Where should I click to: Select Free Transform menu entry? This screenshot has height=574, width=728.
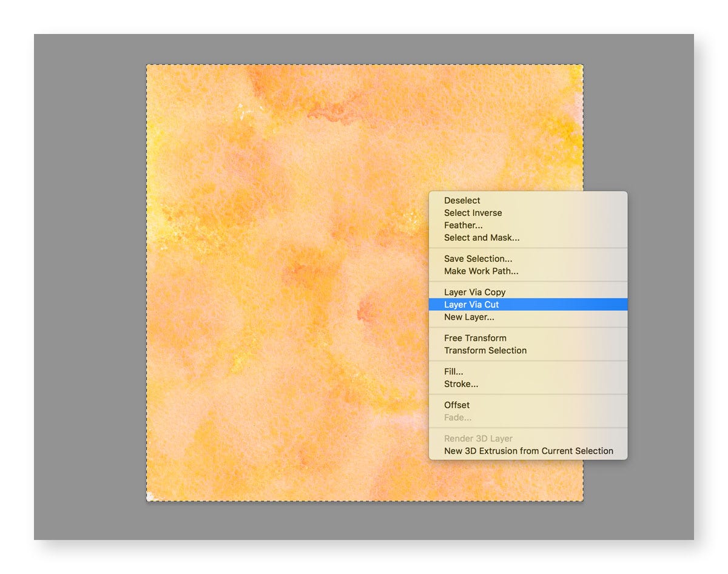[x=528, y=338]
